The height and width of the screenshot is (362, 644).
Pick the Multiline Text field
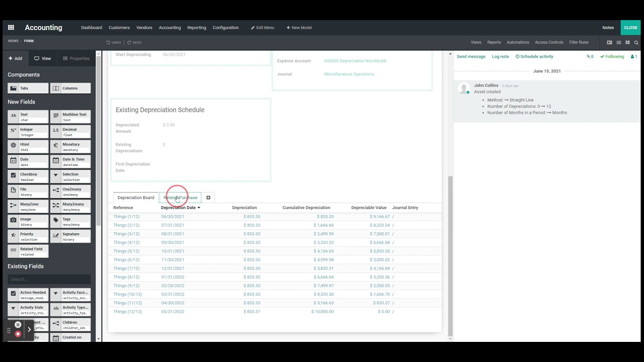[x=70, y=117]
